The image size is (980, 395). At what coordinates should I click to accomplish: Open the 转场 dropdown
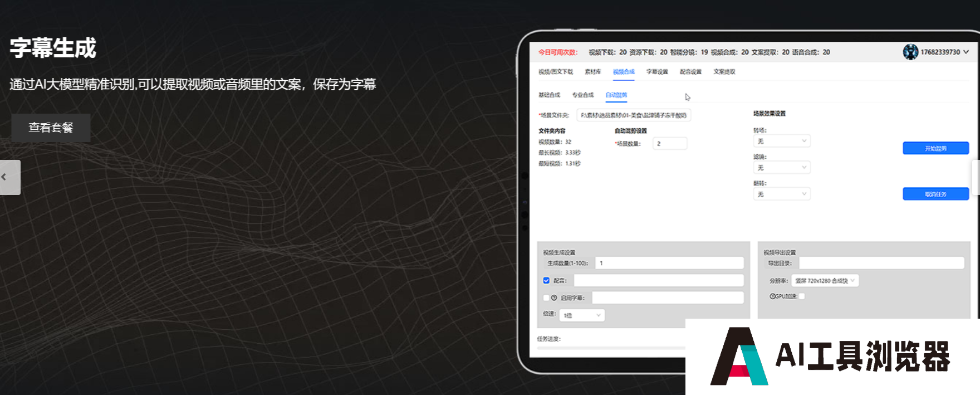click(781, 141)
